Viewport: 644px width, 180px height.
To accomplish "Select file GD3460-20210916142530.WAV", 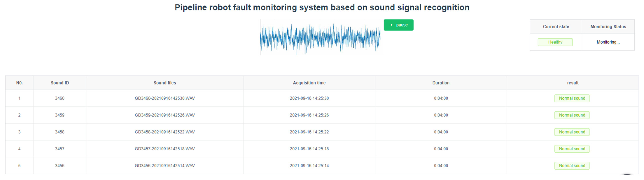I will [x=164, y=98].
